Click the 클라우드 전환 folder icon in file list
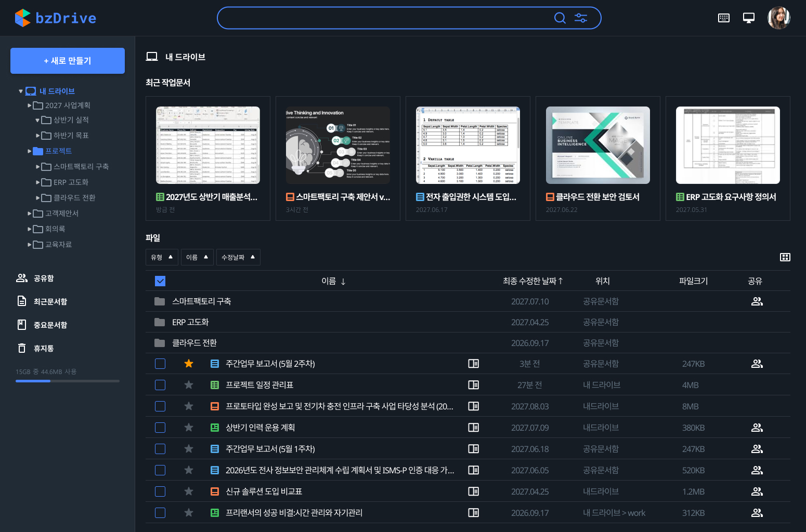Viewport: 806px width, 532px height. click(160, 343)
